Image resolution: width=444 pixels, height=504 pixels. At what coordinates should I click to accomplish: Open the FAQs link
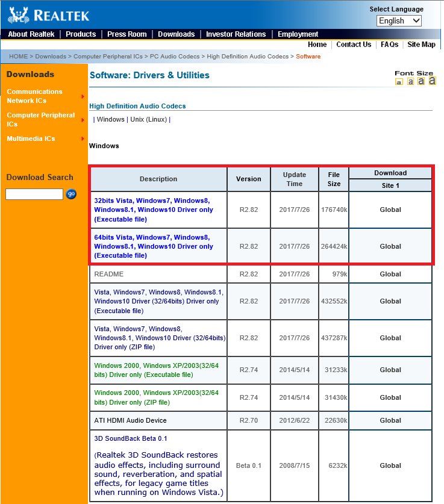389,45
